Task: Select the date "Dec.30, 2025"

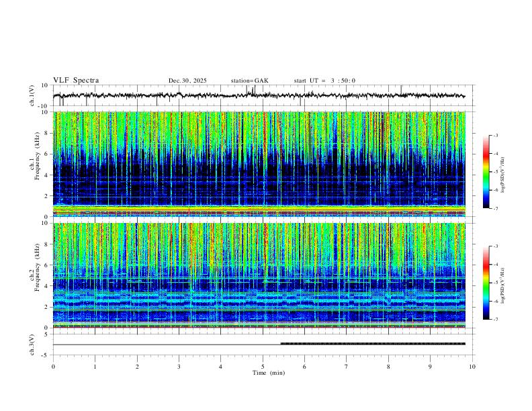Action: (x=187, y=81)
